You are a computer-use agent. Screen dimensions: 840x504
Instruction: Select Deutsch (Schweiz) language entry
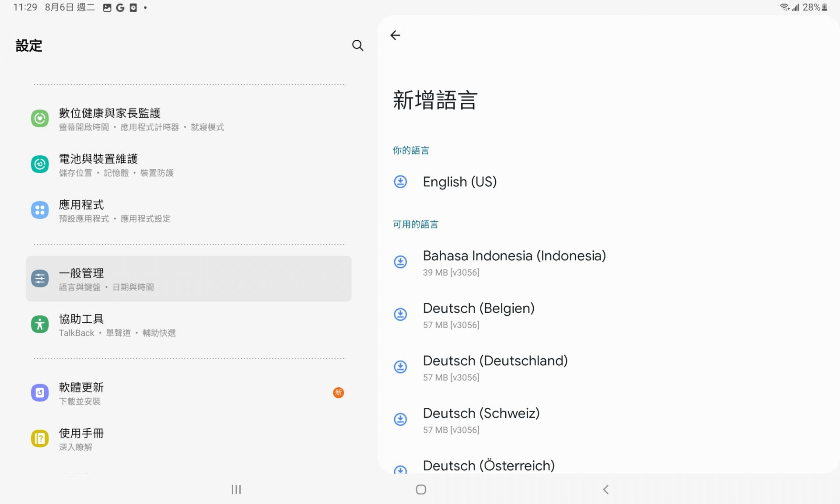[x=481, y=420]
